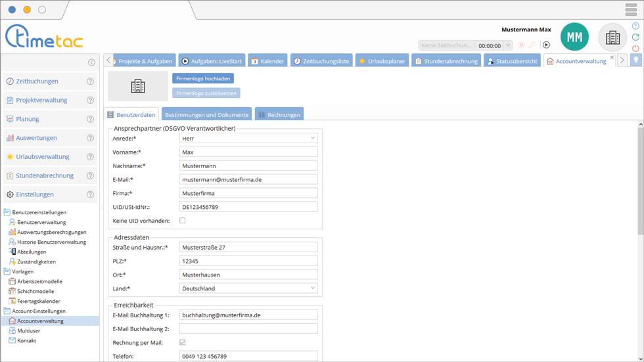Click Firmenlogo hochladen button
This screenshot has width=644, height=362.
[x=203, y=78]
